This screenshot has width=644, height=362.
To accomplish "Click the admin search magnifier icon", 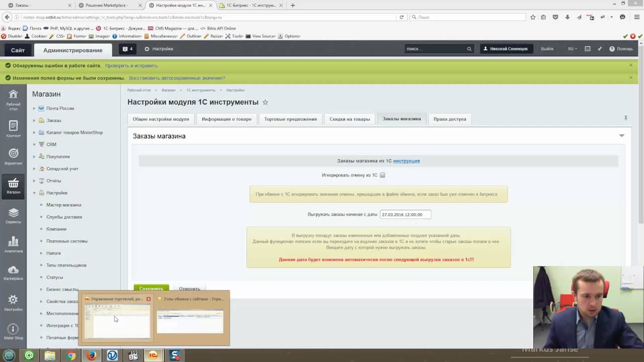I will pos(469,49).
